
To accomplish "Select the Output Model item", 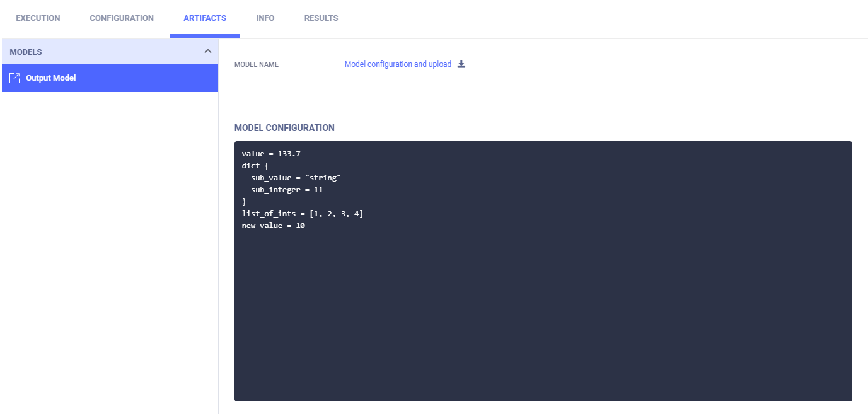I will click(110, 78).
